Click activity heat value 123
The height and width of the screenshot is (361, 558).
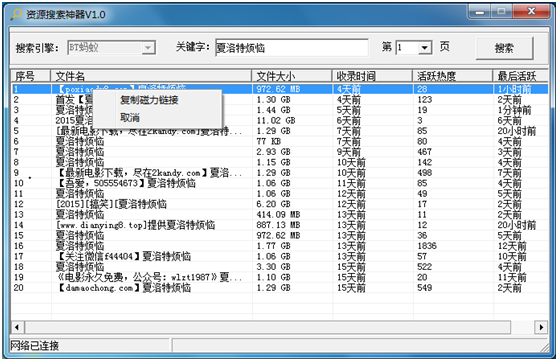[x=425, y=100]
